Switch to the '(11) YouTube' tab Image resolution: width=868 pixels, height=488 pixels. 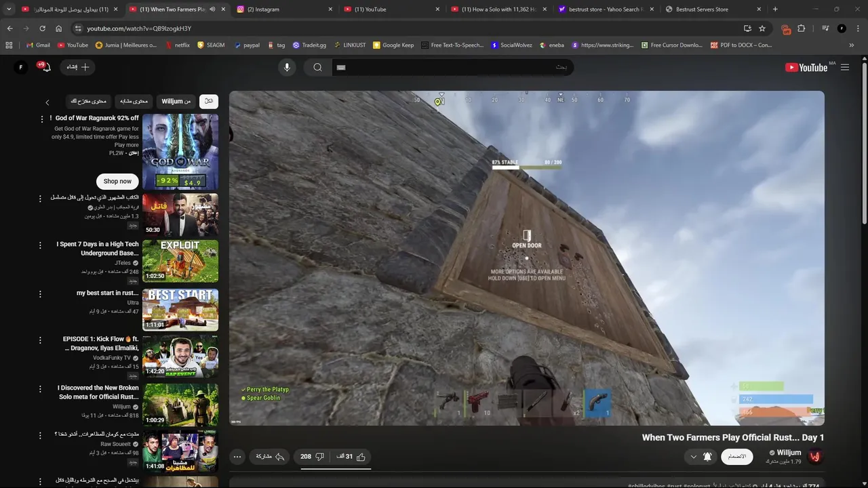pos(391,9)
